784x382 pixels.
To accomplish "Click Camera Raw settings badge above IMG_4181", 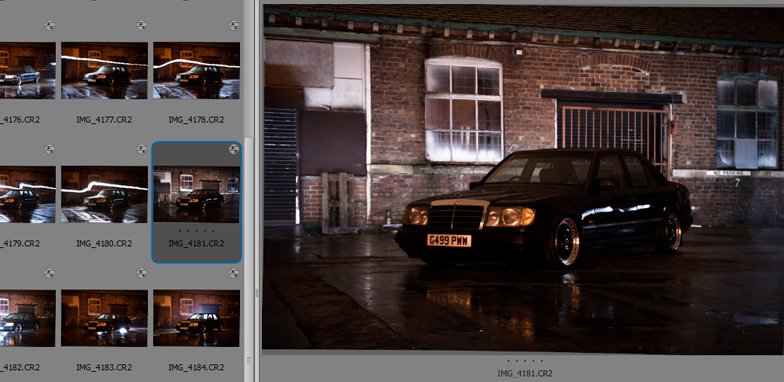I will point(234,149).
